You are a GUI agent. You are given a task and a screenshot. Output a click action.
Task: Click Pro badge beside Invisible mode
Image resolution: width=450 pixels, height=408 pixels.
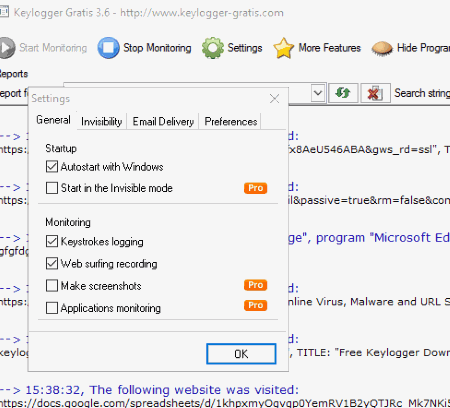(x=256, y=188)
